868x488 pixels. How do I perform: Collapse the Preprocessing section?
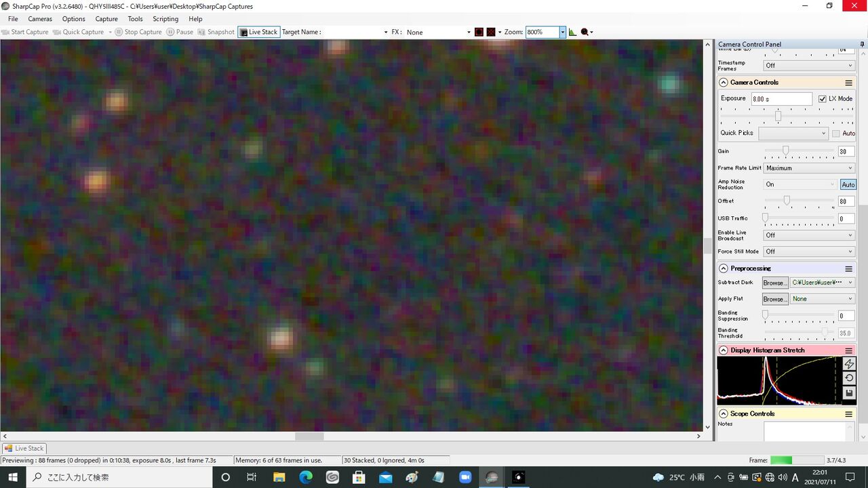(x=724, y=268)
